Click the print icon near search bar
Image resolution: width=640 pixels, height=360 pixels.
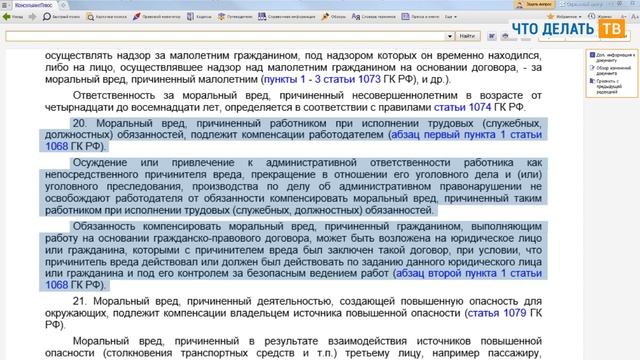[x=505, y=36]
